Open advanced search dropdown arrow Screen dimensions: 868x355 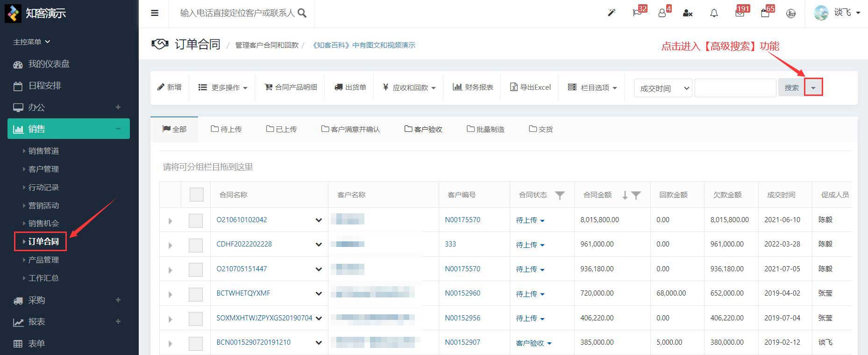813,88
